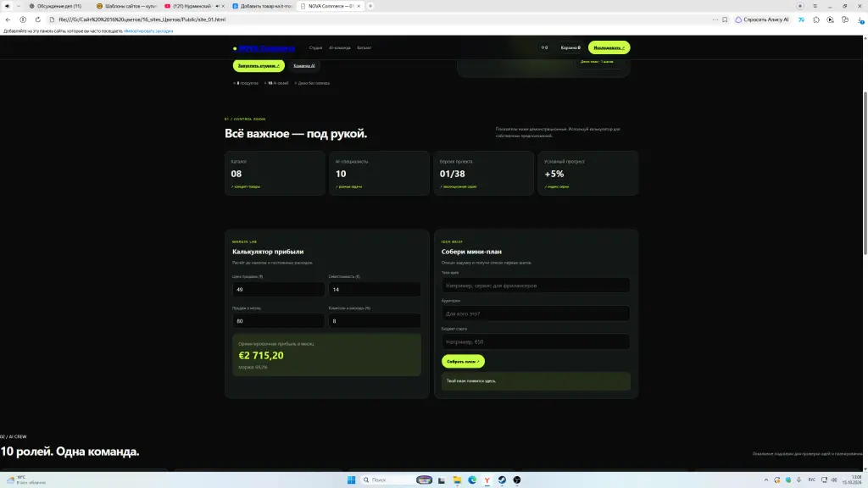Click the green "Исследовать" header button
The height and width of the screenshot is (488, 868).
coord(609,47)
